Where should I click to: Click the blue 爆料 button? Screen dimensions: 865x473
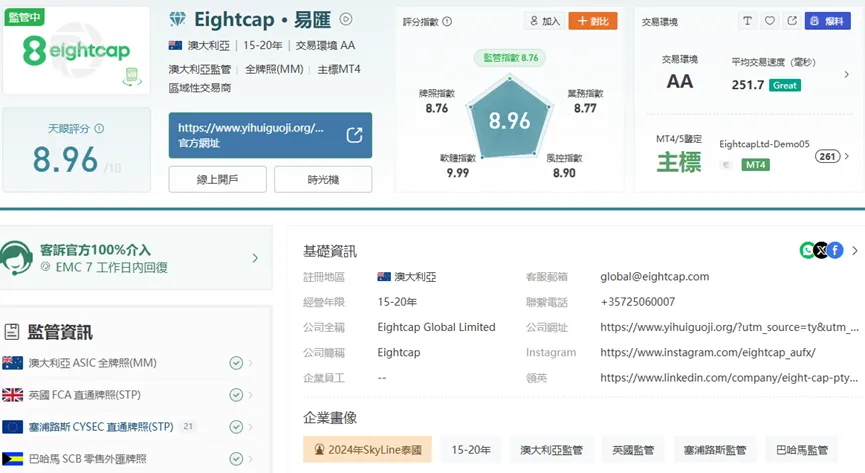pyautogui.click(x=827, y=21)
